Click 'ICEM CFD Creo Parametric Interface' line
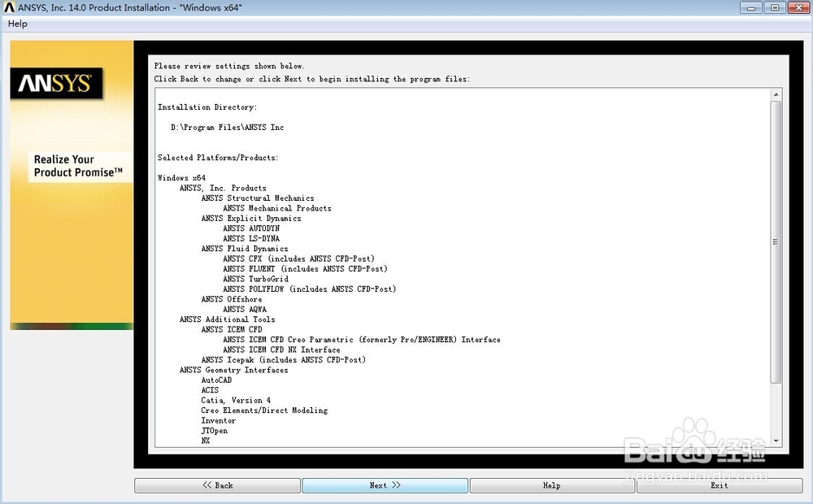The width and height of the screenshot is (813, 504). [x=362, y=340]
